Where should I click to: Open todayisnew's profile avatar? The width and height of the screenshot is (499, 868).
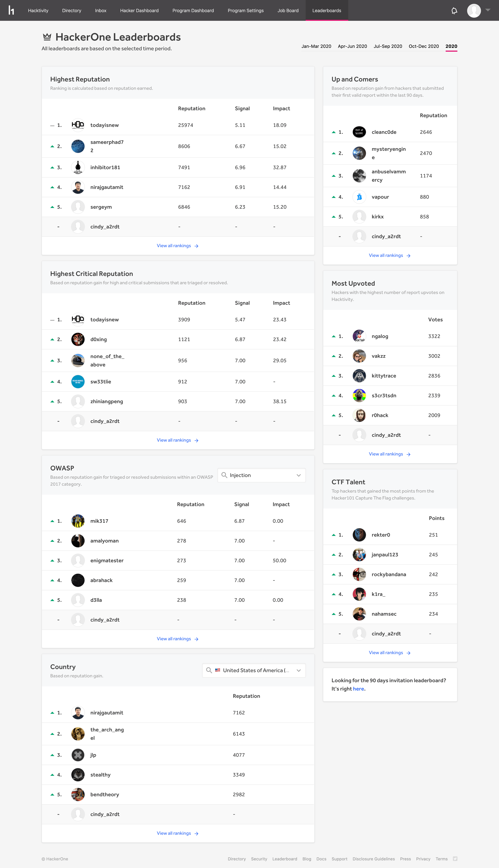pyautogui.click(x=78, y=125)
